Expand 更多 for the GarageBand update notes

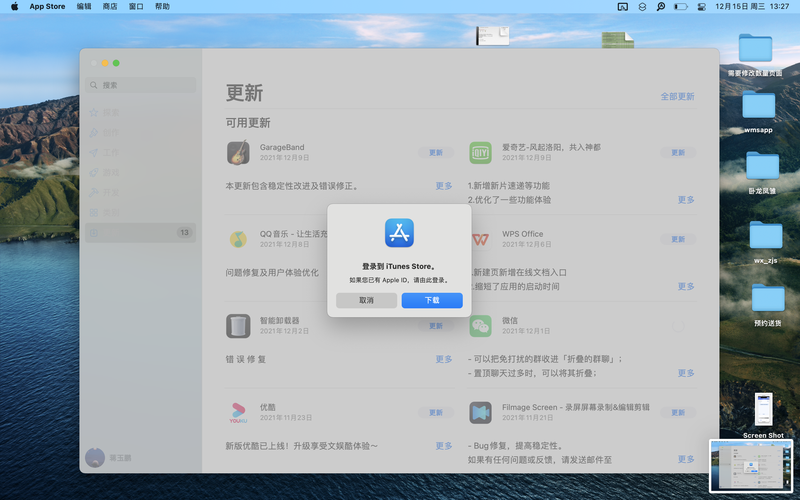[444, 186]
